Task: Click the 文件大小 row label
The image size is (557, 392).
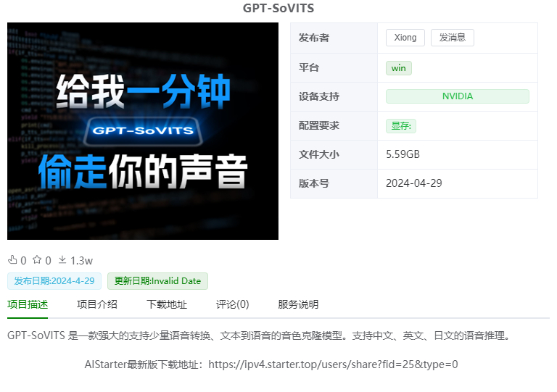Action: tap(319, 154)
